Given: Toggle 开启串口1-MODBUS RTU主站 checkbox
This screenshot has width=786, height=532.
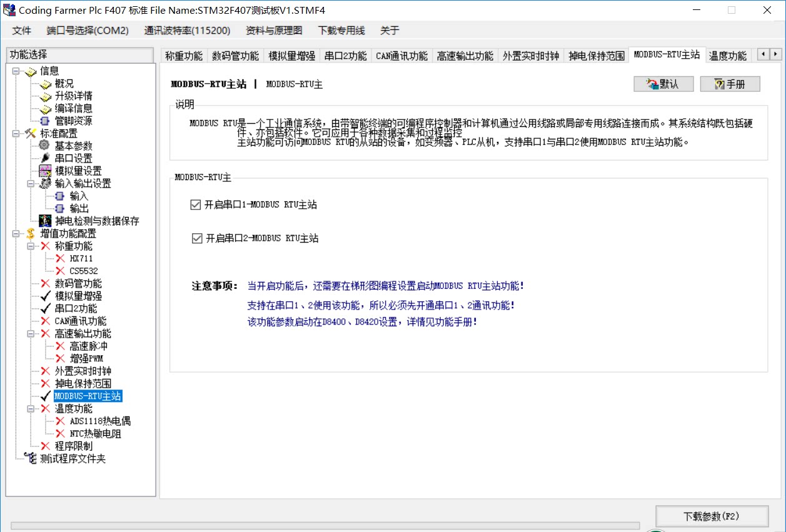Looking at the screenshot, I should (x=196, y=204).
